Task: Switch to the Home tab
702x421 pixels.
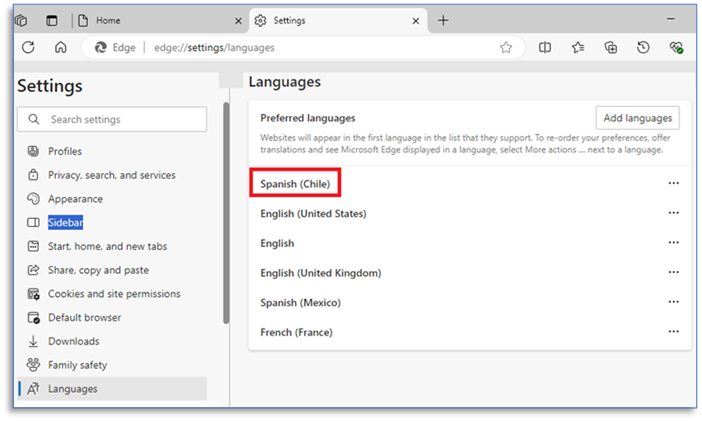Action: coord(159,20)
